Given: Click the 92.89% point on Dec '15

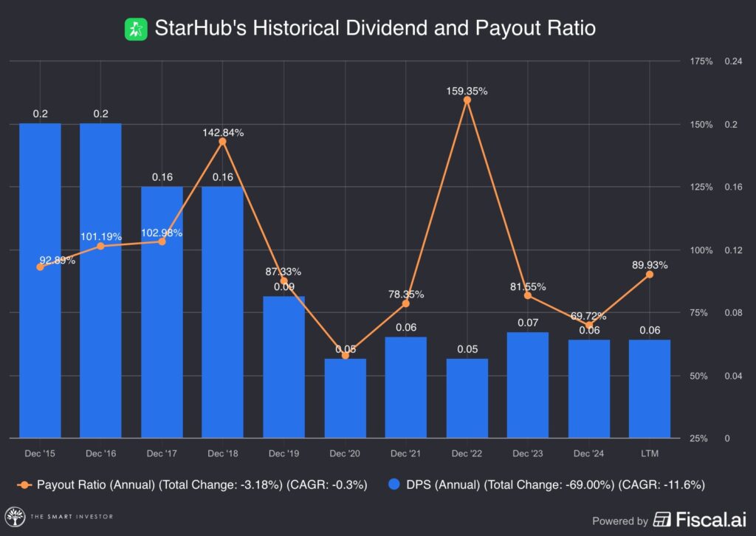Looking at the screenshot, I should 40,267.
